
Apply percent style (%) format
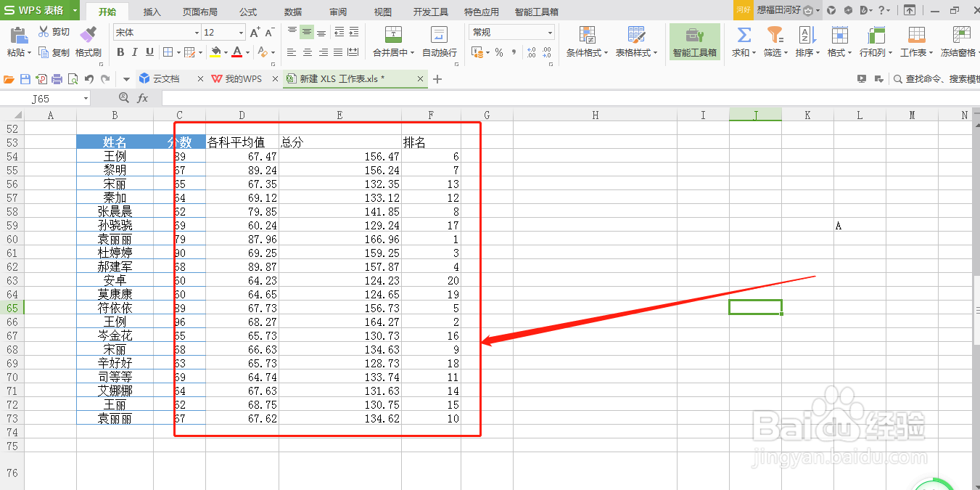[x=499, y=52]
